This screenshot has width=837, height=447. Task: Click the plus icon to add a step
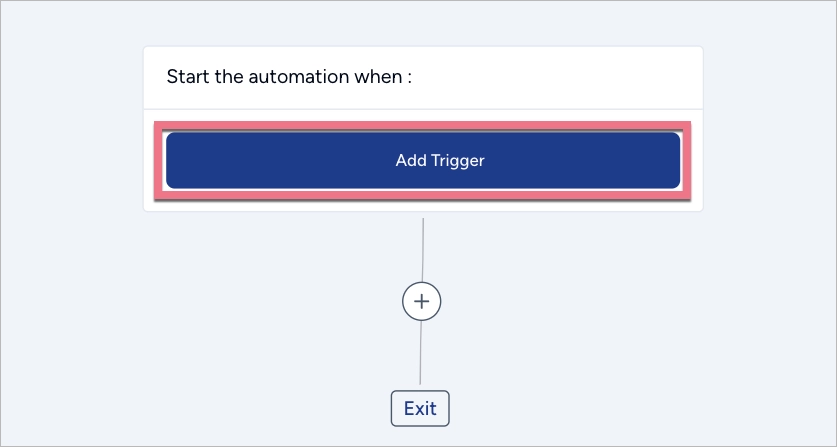421,300
